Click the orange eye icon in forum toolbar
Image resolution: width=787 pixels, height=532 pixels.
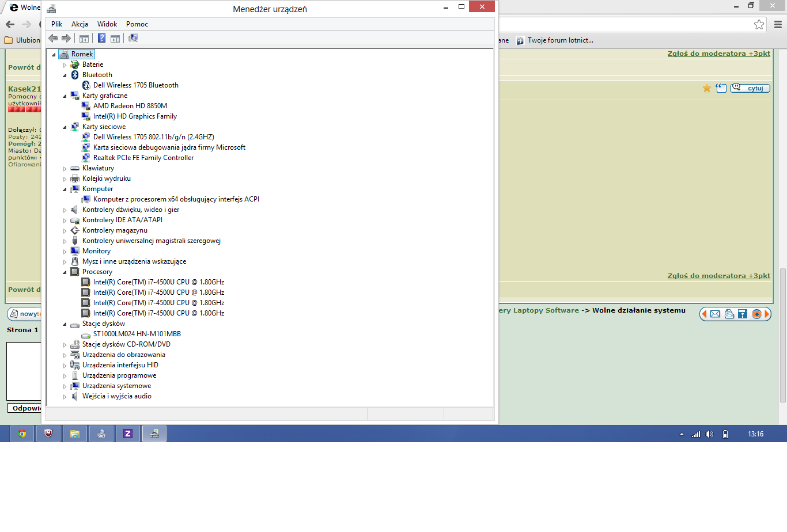pyautogui.click(x=756, y=314)
